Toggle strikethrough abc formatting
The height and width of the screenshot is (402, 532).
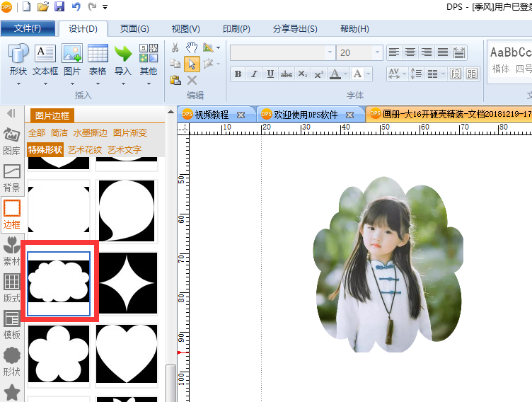[x=287, y=74]
